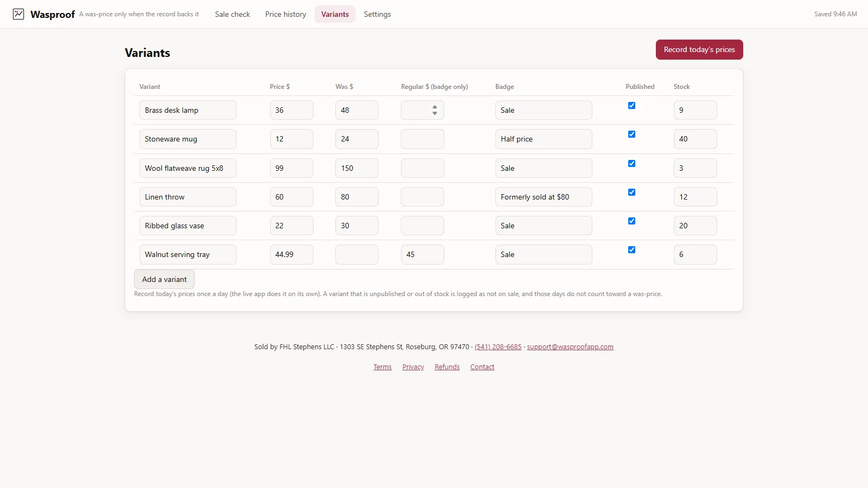The height and width of the screenshot is (488, 868).
Task: Click the Stoneware mug name field
Action: (x=188, y=139)
